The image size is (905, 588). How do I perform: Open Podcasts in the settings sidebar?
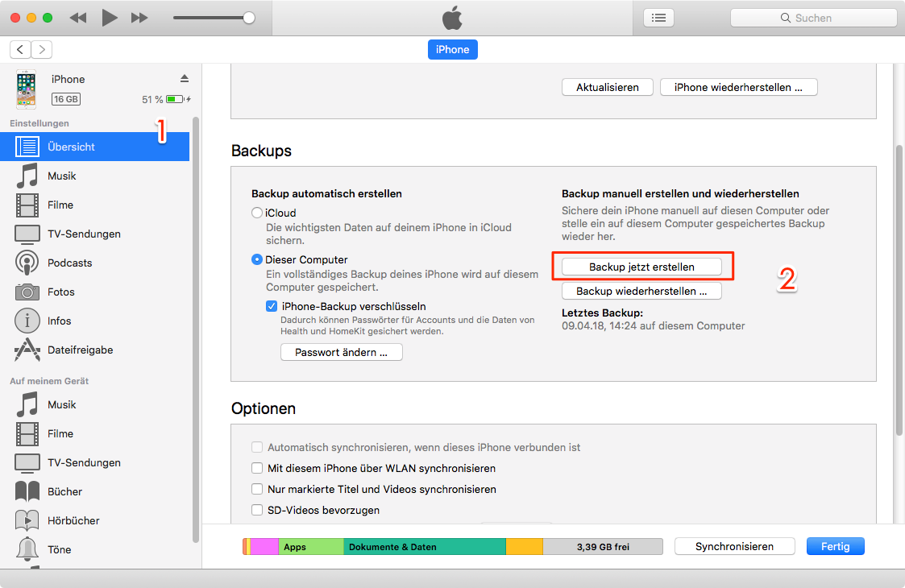(x=69, y=263)
